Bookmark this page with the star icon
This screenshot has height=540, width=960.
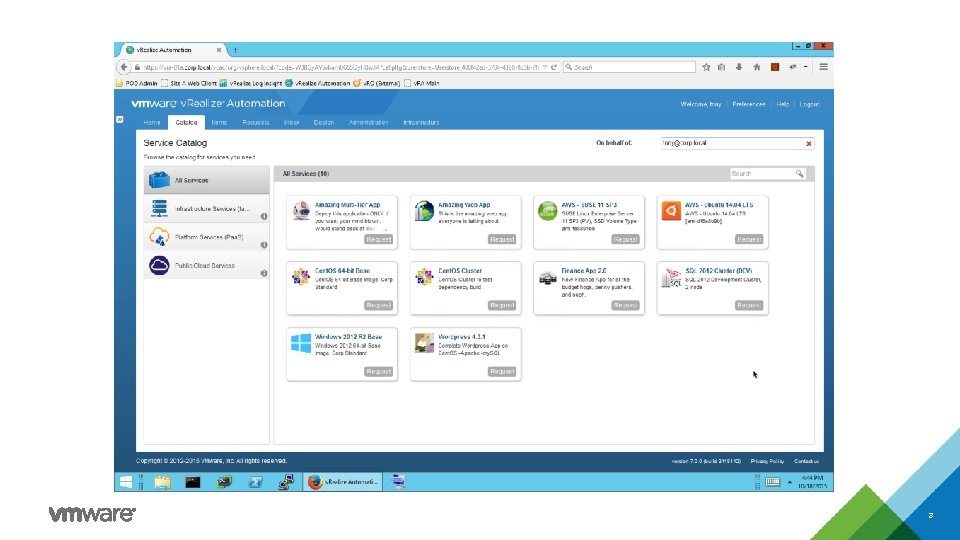point(706,67)
